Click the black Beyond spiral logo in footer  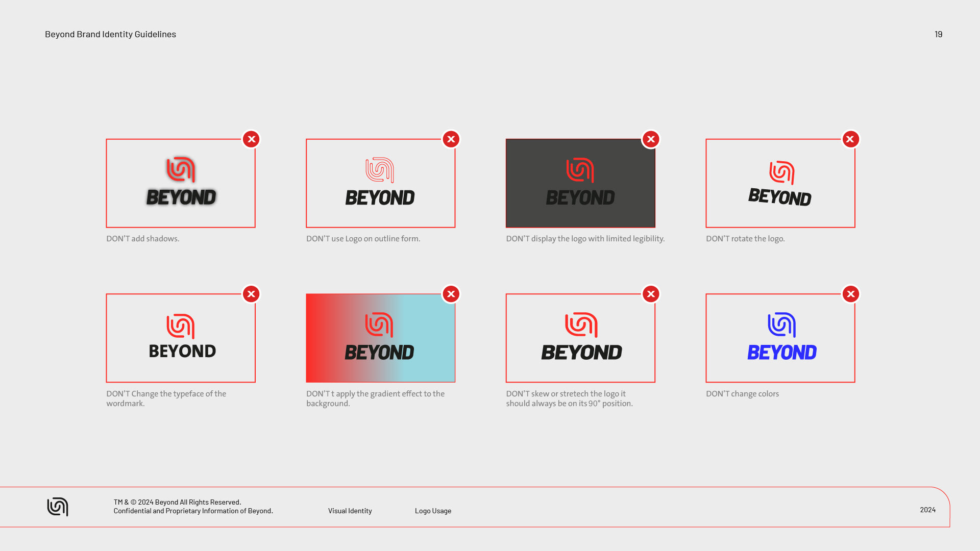pos(58,507)
